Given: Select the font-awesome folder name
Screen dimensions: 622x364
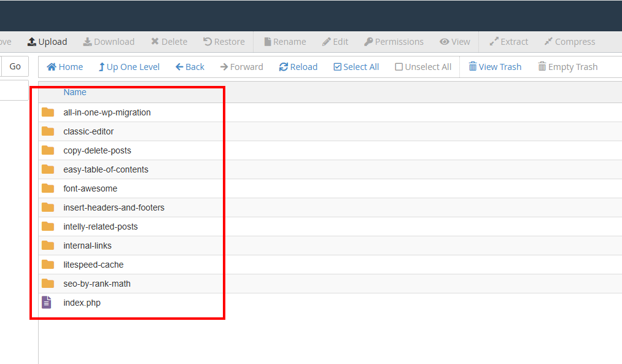Looking at the screenshot, I should tap(90, 188).
